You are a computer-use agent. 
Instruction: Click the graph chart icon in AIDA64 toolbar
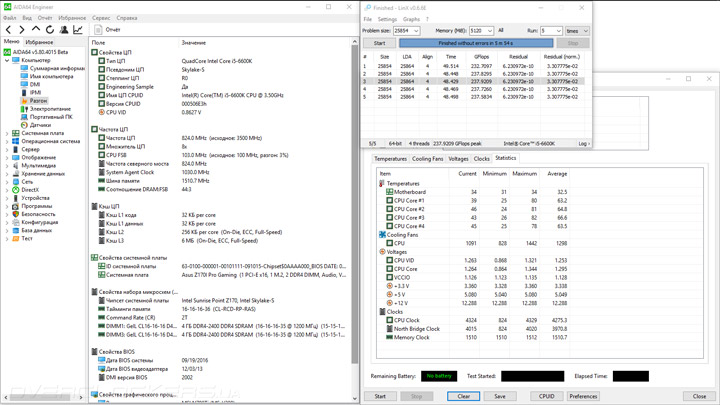(78, 30)
